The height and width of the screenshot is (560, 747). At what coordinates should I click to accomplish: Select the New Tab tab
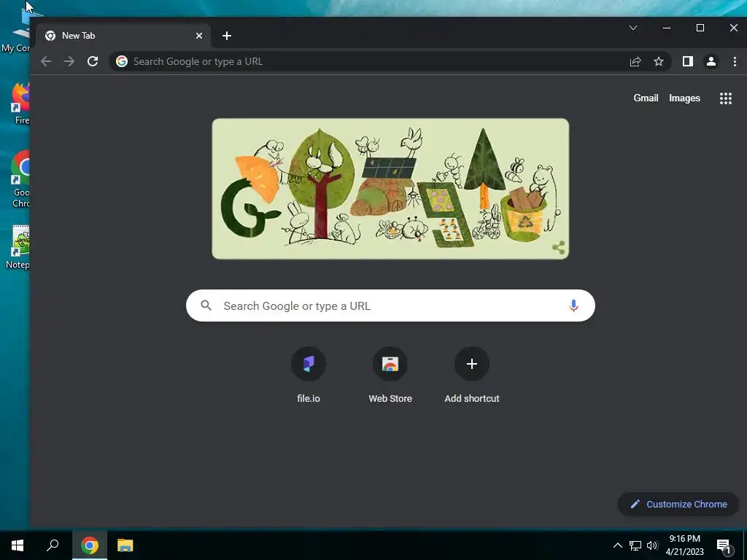(123, 36)
